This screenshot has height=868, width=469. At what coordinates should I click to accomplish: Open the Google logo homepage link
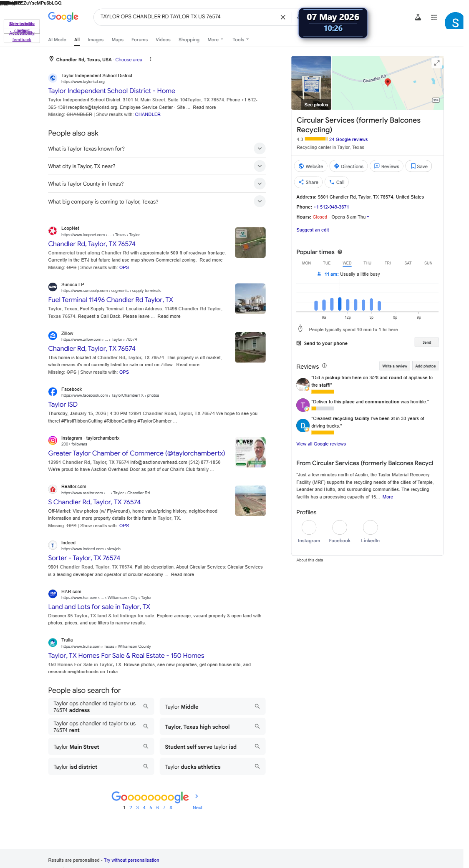point(63,17)
